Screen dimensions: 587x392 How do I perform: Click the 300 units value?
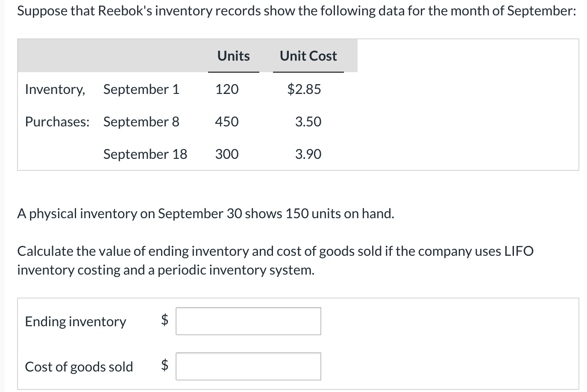coord(226,154)
